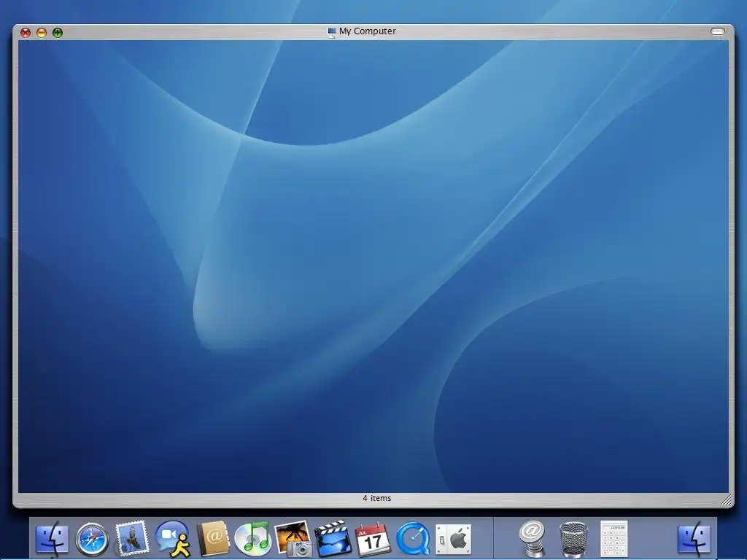Zoom the My Computer window with green button
The image size is (747, 560).
[58, 32]
